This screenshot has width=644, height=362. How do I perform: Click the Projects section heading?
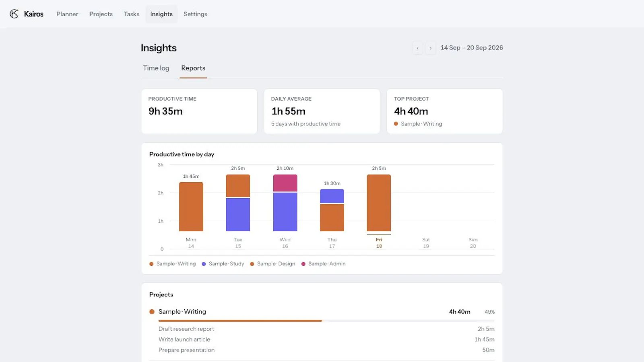click(x=161, y=294)
